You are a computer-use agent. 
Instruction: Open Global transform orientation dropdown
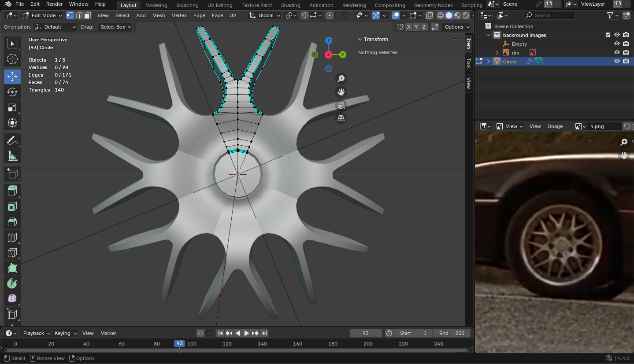pos(265,15)
